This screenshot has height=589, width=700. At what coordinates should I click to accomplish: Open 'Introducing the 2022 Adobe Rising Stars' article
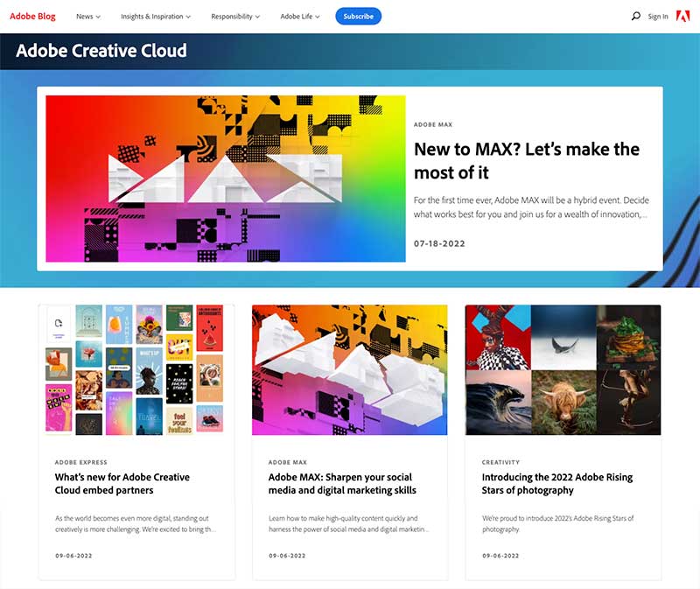pyautogui.click(x=557, y=484)
